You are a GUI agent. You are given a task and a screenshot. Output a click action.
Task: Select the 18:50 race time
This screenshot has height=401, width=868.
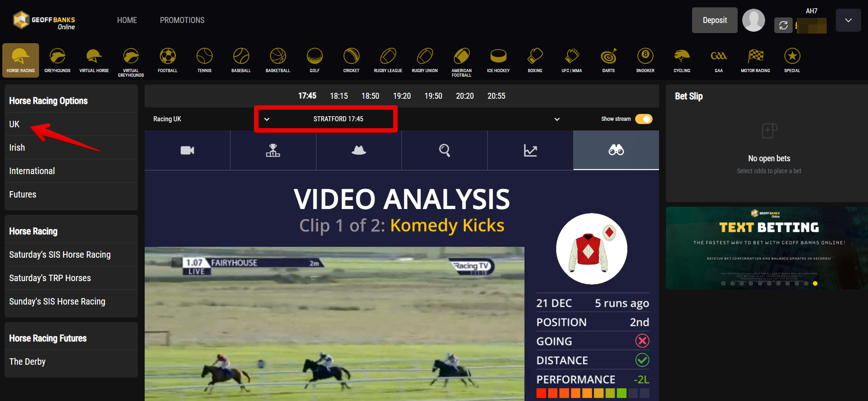point(370,96)
